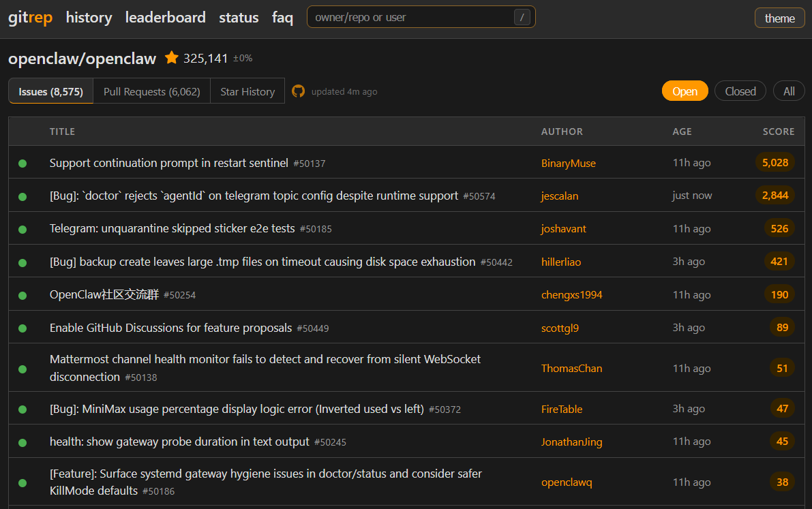The image size is (812, 509).
Task: Click green open status dot for issue #50185
Action: tap(22, 230)
